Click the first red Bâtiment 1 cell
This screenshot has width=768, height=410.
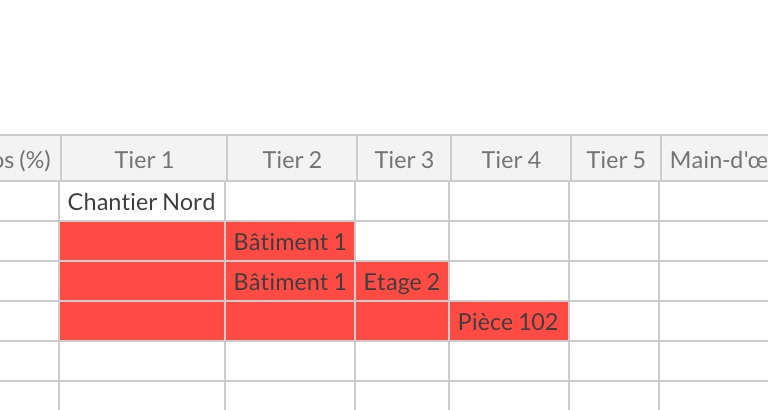coord(290,241)
